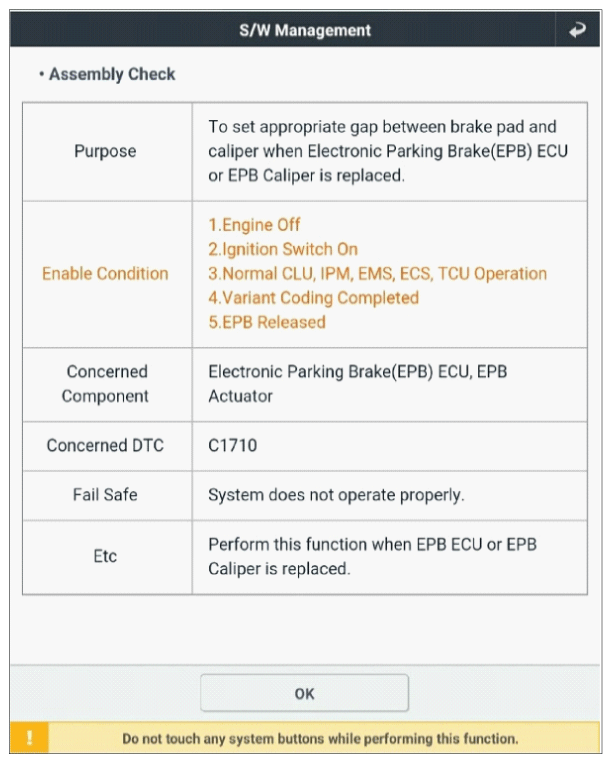612x763 pixels.
Task: Click 'System does not operate properly' text
Action: pos(336,495)
